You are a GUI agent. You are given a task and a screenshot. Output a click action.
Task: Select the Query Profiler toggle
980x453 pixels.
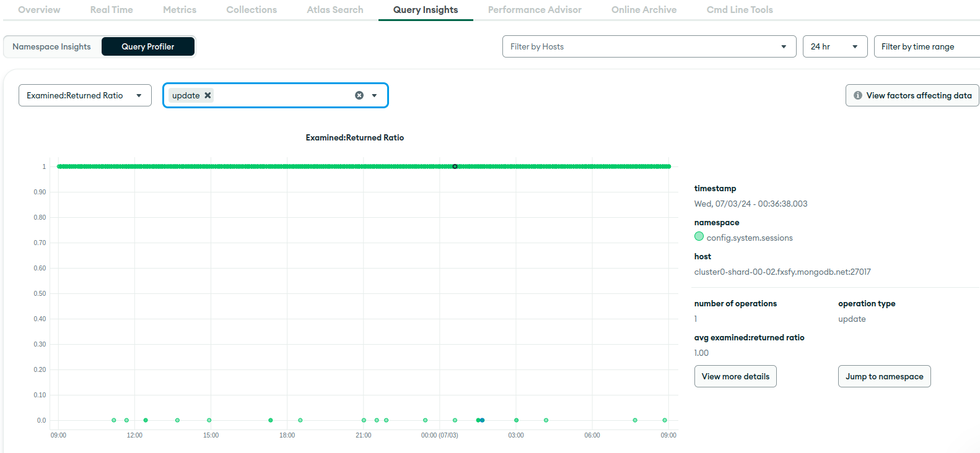coord(148,46)
